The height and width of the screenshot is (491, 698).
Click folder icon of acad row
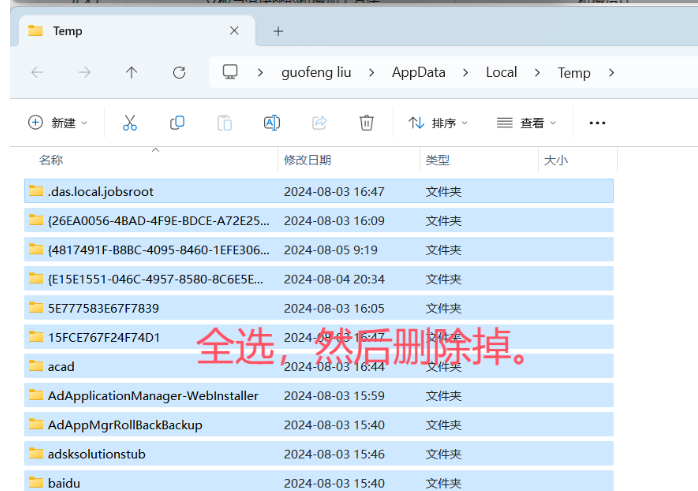[x=36, y=366]
